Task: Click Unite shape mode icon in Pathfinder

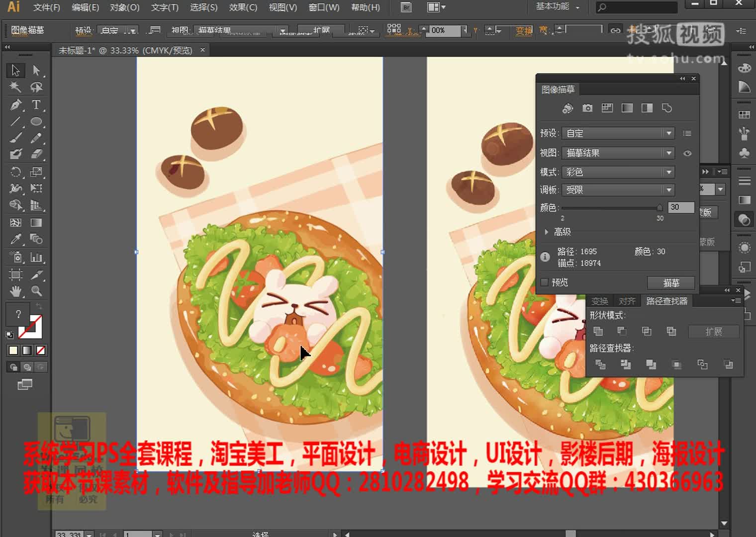Action: pyautogui.click(x=598, y=331)
